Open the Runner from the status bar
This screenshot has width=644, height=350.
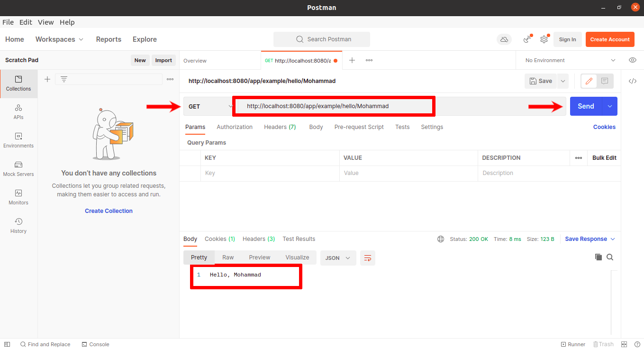coord(573,344)
